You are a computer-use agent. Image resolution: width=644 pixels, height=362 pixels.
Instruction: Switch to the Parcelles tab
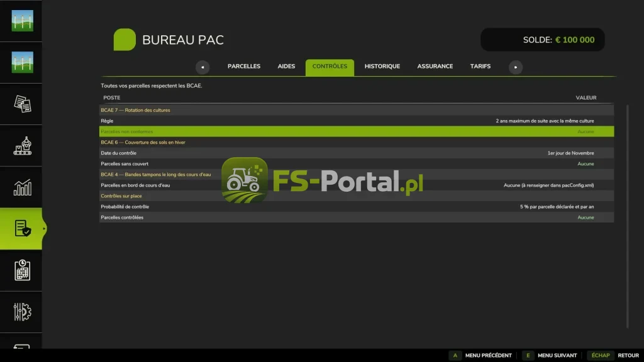pyautogui.click(x=244, y=67)
